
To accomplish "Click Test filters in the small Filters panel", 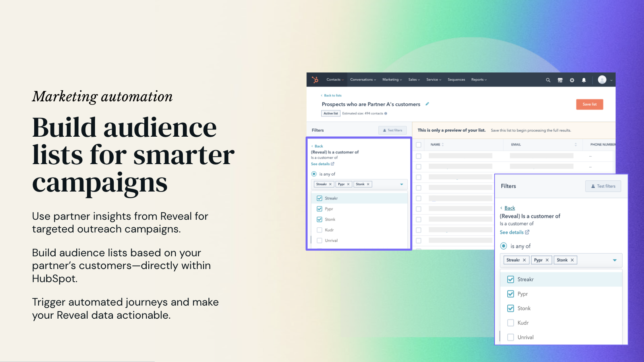I will click(x=392, y=130).
